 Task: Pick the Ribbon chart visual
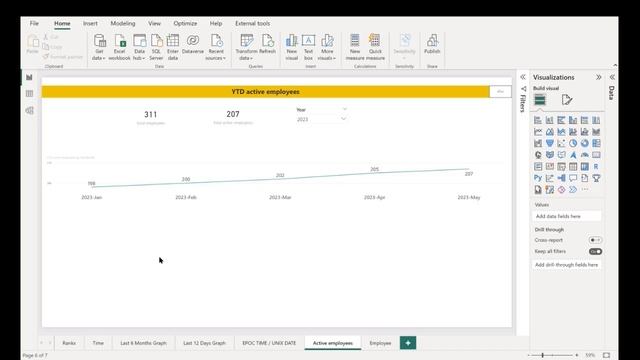click(x=596, y=132)
